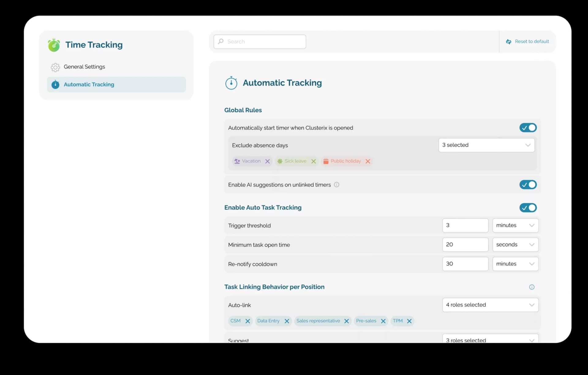Open Minimum task open time unit dropdown
The width and height of the screenshot is (588, 375).
tap(515, 245)
